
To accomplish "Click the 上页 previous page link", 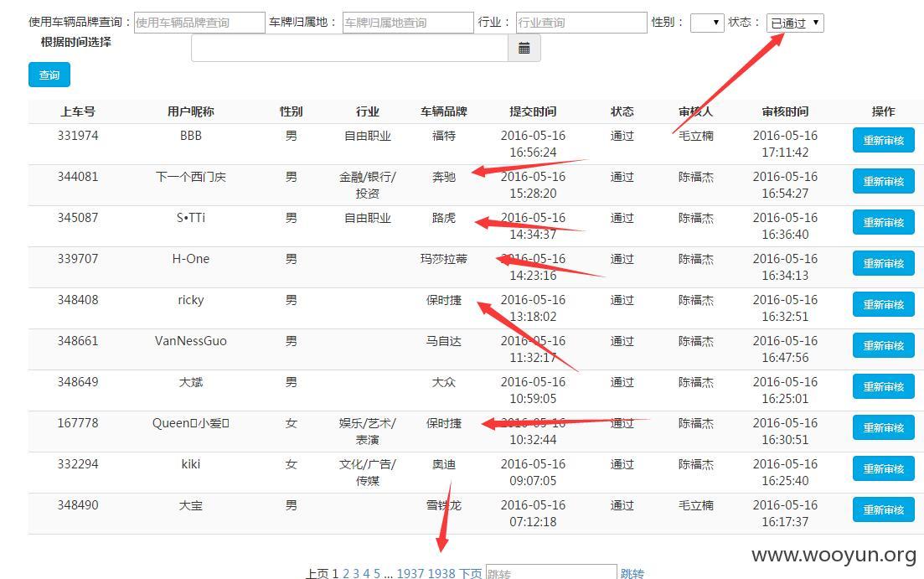I will click(317, 573).
